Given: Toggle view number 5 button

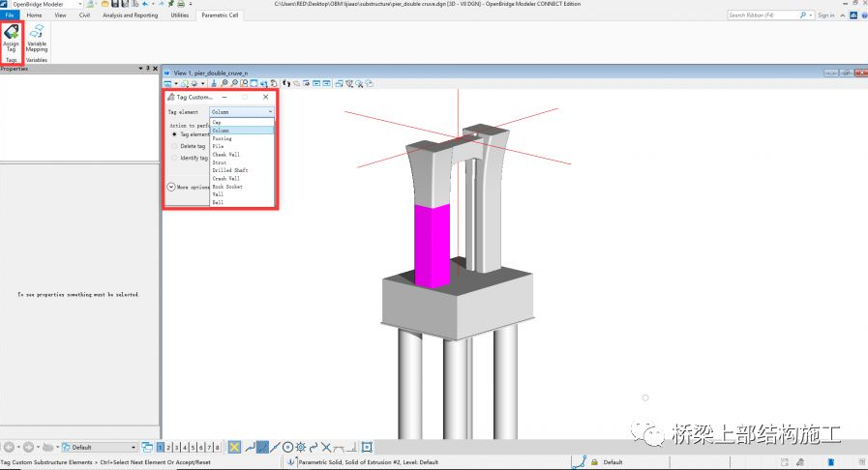Looking at the screenshot, I should click(193, 447).
